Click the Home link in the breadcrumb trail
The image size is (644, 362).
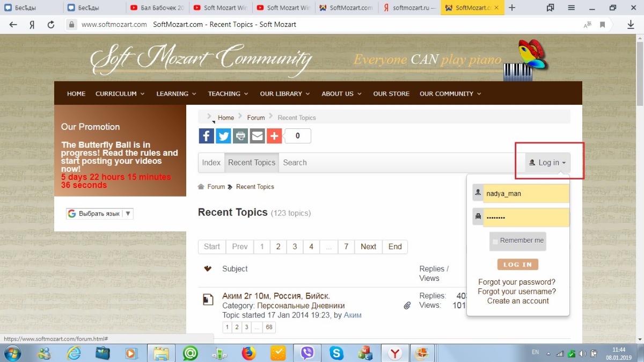(226, 118)
